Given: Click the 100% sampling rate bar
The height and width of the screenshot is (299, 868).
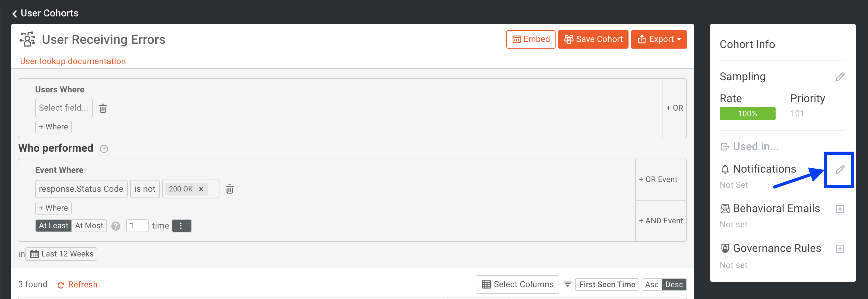Looking at the screenshot, I should (x=747, y=114).
